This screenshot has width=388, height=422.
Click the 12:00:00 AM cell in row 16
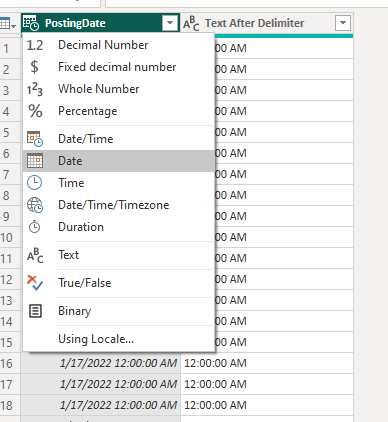[267, 363]
